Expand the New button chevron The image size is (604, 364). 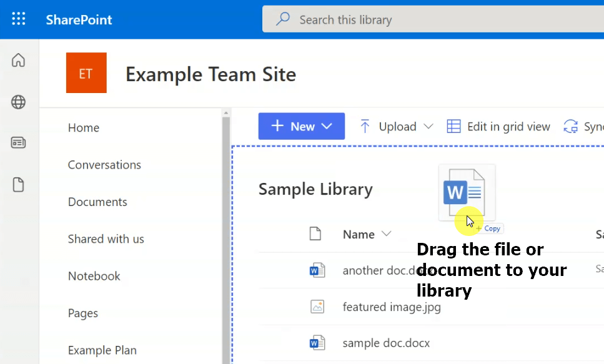click(x=327, y=126)
